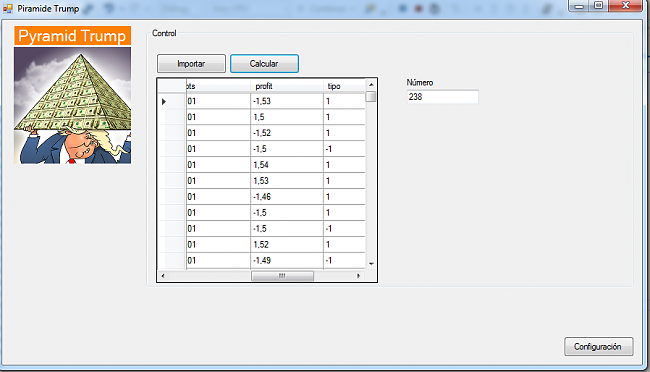Click the horizontal scrollbar thumb
Screen dimensions: 650x372
click(282, 276)
